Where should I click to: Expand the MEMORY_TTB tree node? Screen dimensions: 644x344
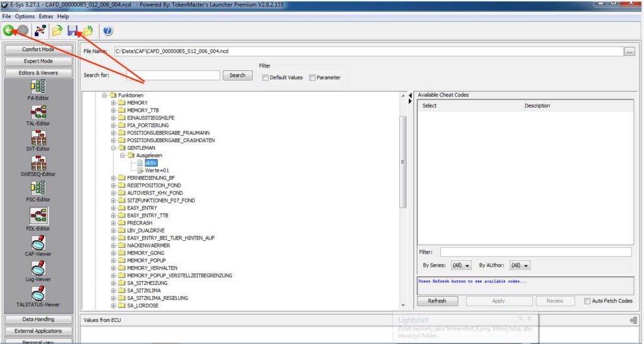point(113,111)
